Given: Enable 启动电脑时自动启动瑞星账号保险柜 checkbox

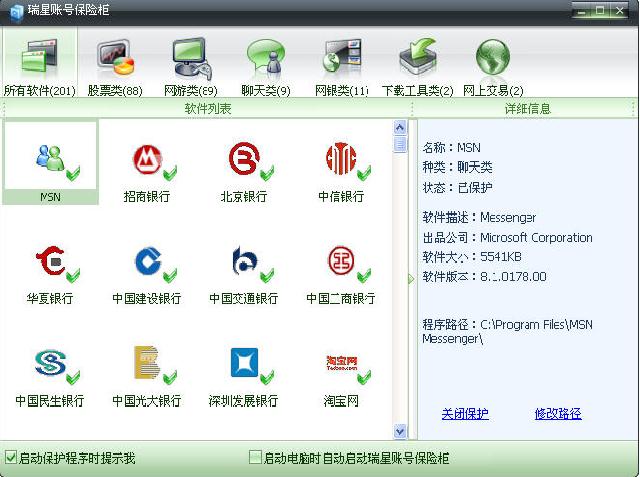Looking at the screenshot, I should (255, 457).
